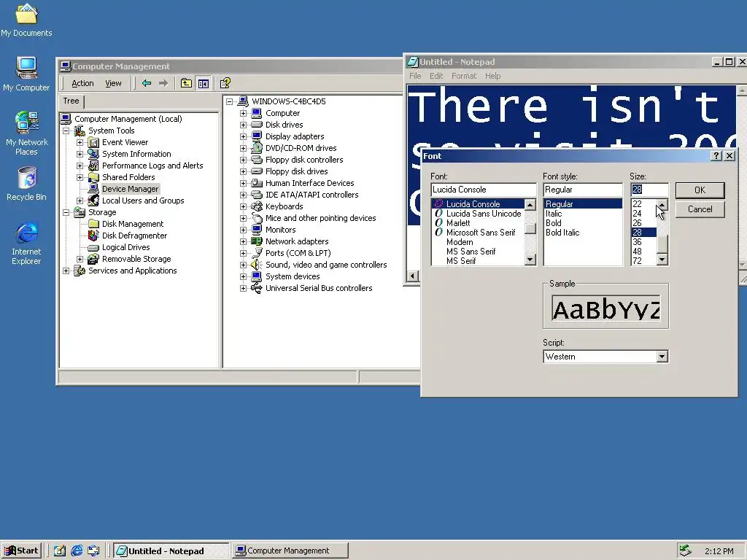Click the Network adapters device icon

click(x=256, y=241)
